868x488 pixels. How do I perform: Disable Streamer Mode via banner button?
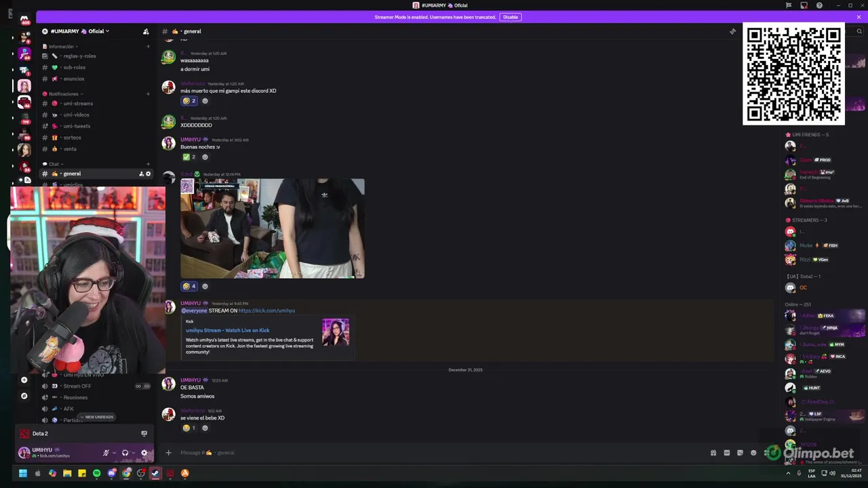[511, 17]
